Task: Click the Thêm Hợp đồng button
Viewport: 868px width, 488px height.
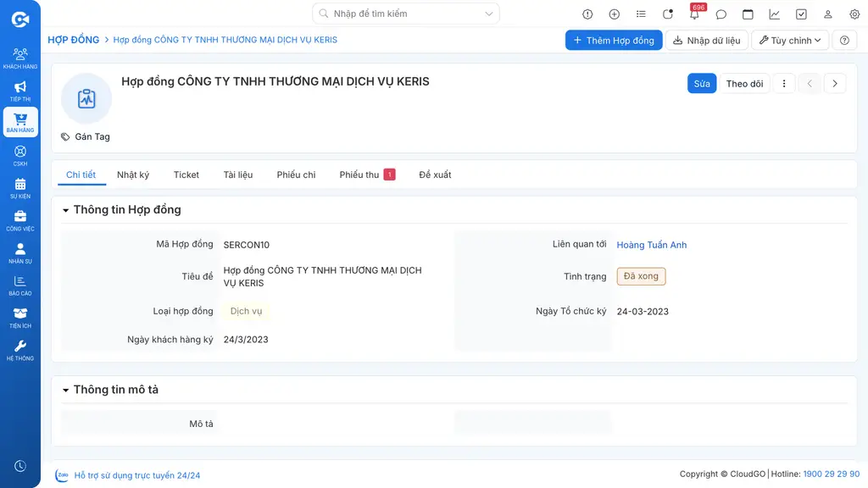Action: (614, 41)
